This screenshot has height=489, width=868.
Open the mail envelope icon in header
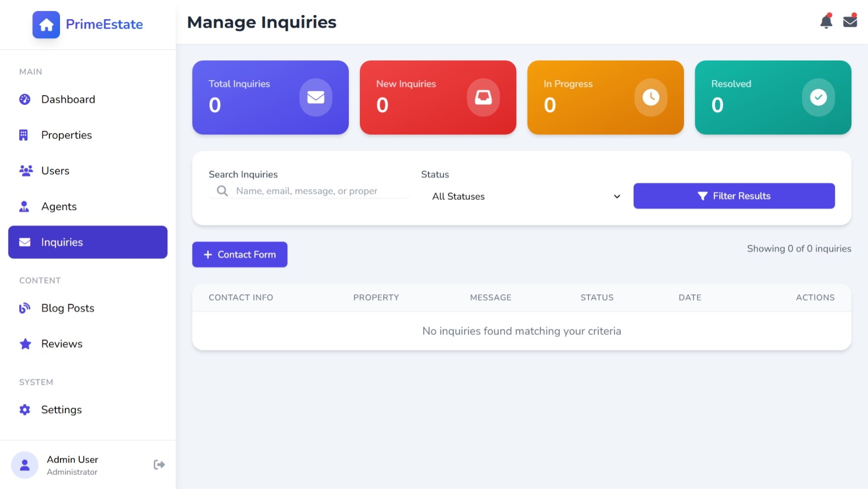point(850,22)
